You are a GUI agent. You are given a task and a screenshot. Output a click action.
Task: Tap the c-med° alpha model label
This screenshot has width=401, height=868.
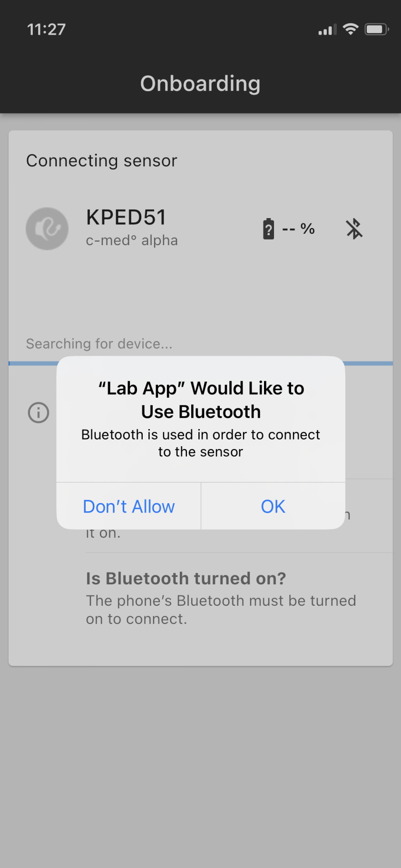(132, 240)
